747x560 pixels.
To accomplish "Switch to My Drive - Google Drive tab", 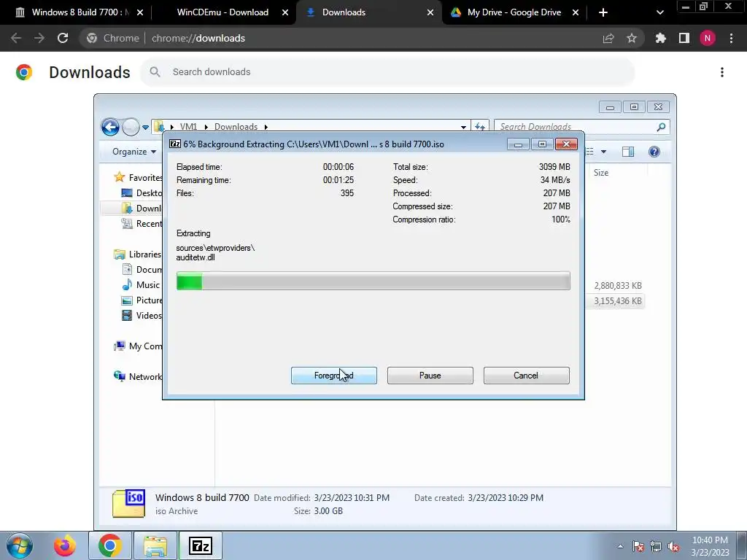I will [x=514, y=12].
